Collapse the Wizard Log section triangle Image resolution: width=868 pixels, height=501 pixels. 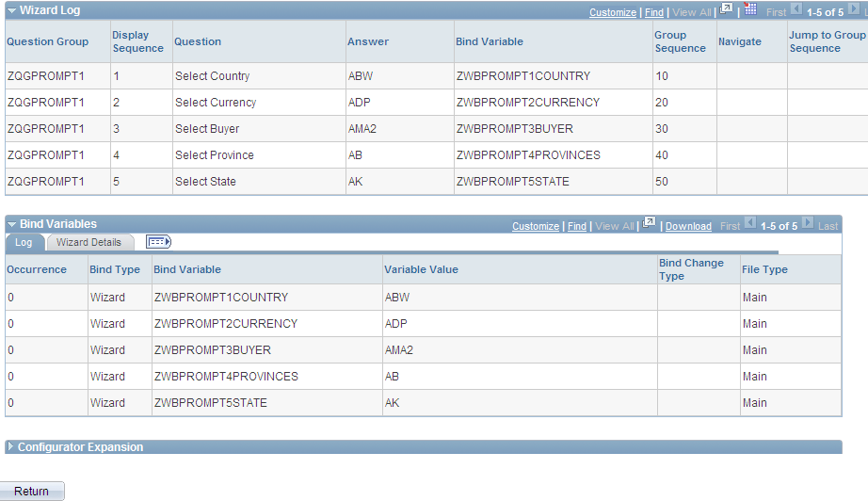tap(11, 10)
